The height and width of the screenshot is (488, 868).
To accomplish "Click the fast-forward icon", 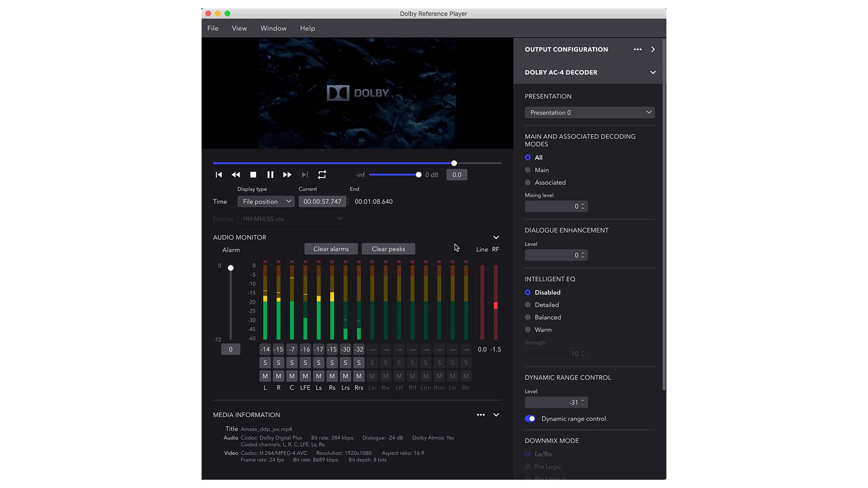I will [x=287, y=175].
